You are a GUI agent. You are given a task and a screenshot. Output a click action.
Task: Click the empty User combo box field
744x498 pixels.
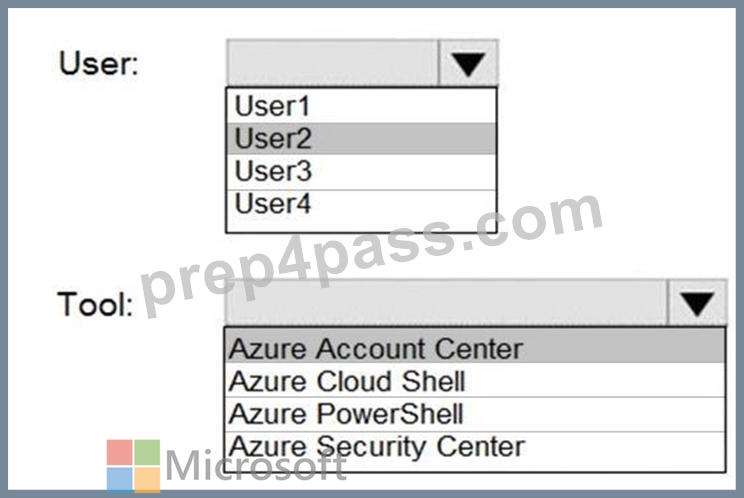[333, 63]
